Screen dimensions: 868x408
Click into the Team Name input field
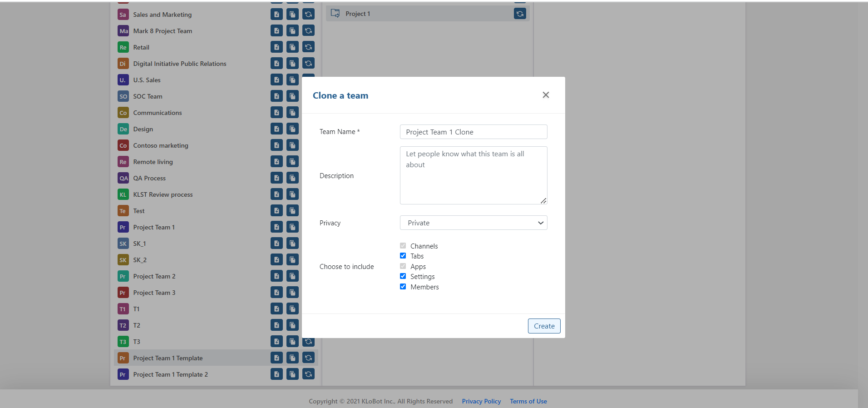point(473,132)
